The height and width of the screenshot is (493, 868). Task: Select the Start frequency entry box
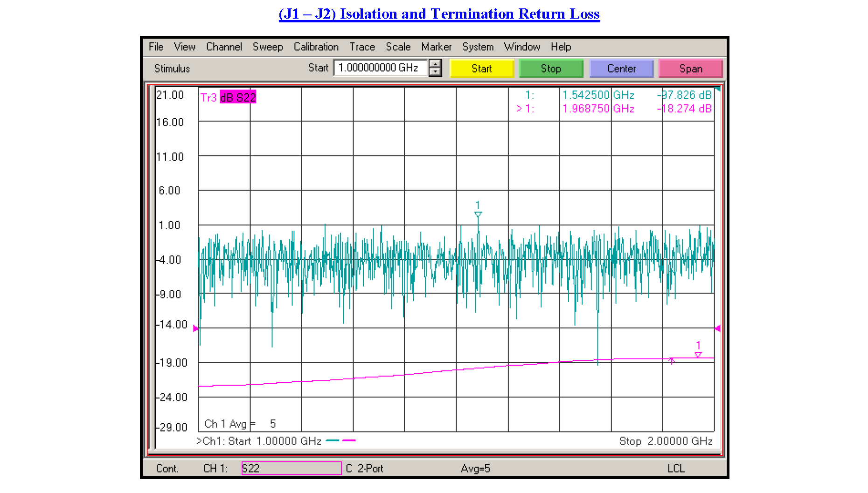[380, 68]
